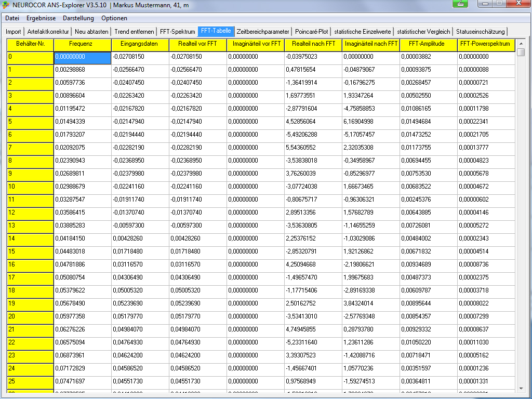
Task: Open the Darstellung menu
Action: (78, 18)
